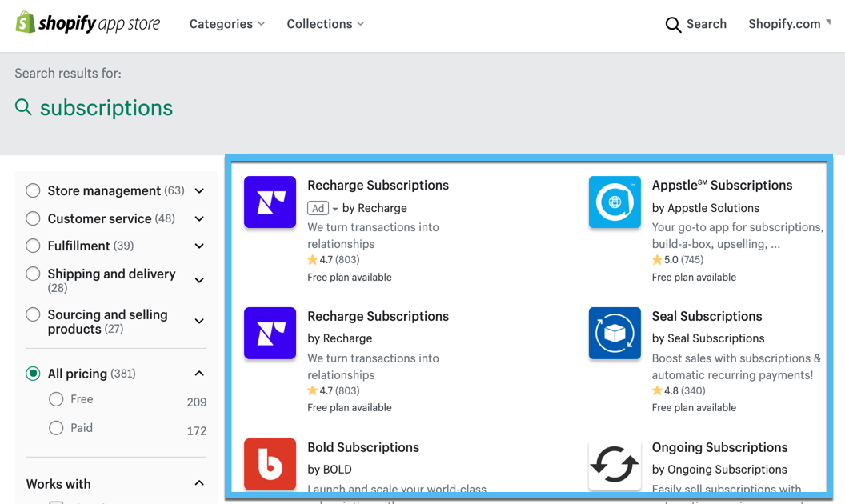Click the Free filter count 209
The image size is (845, 504).
(197, 402)
